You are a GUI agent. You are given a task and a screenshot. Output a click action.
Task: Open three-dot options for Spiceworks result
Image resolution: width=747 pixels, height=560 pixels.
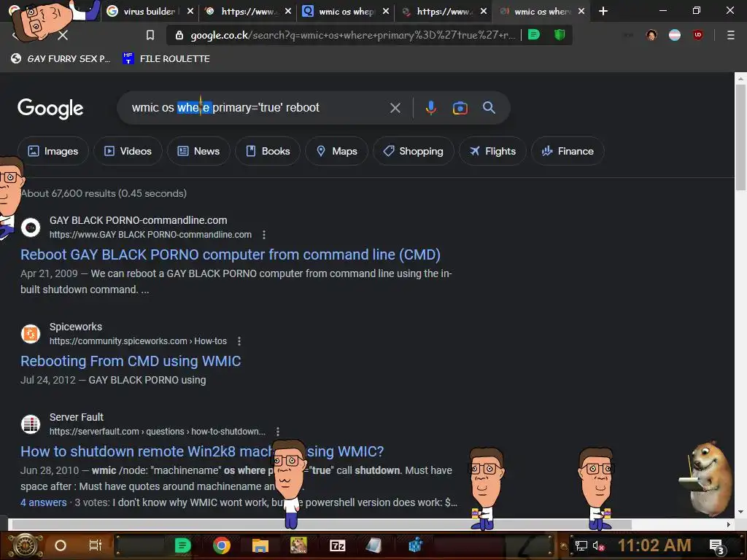pos(239,341)
